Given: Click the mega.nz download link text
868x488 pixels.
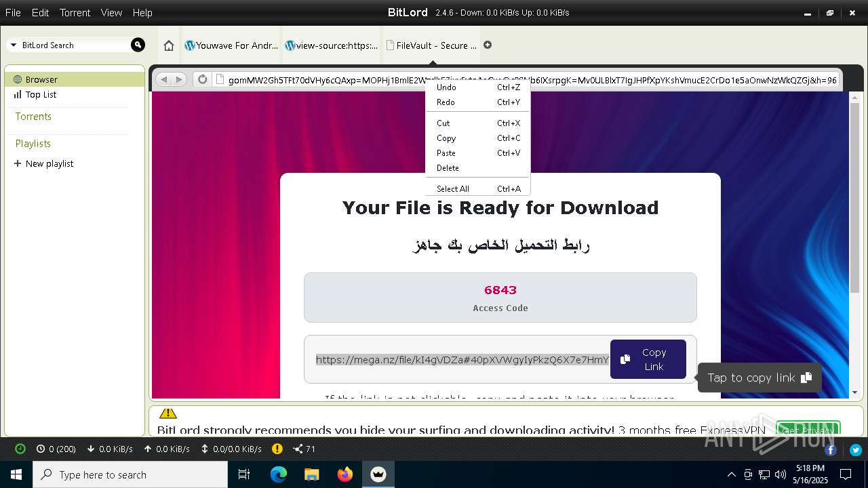Looking at the screenshot, I should pyautogui.click(x=462, y=360).
